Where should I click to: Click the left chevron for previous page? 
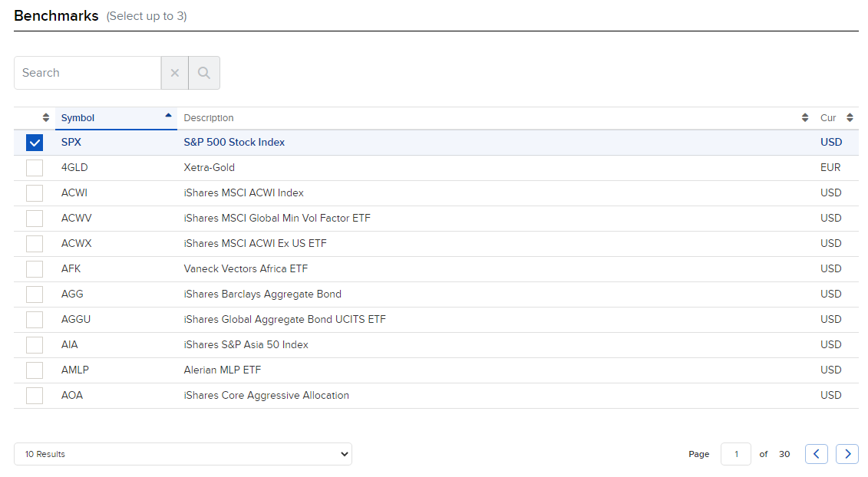[x=817, y=453]
